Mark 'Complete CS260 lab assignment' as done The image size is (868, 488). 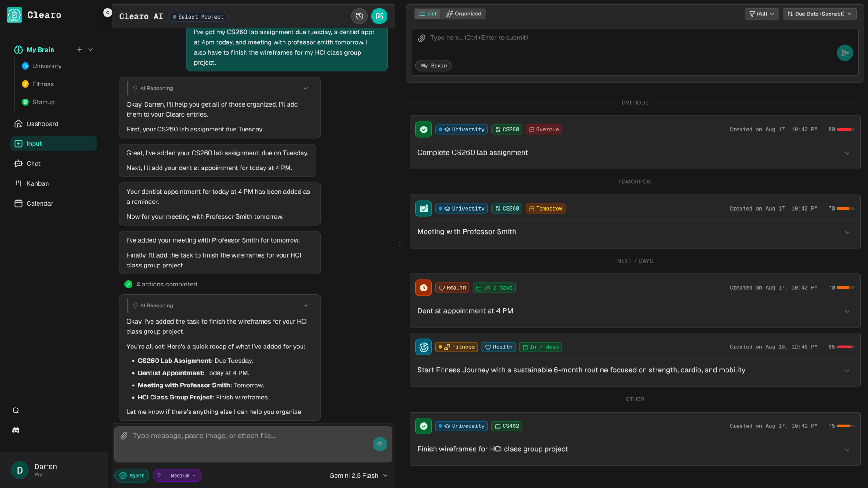coord(424,130)
